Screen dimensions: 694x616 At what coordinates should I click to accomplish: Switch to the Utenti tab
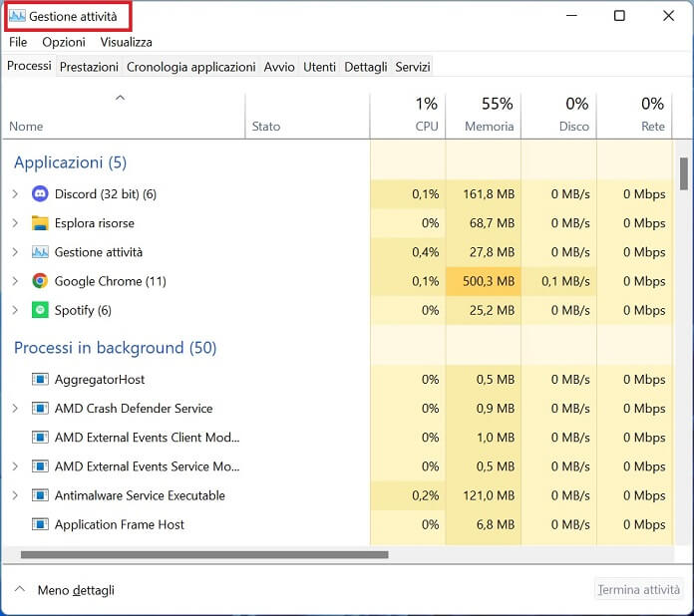coord(319,67)
